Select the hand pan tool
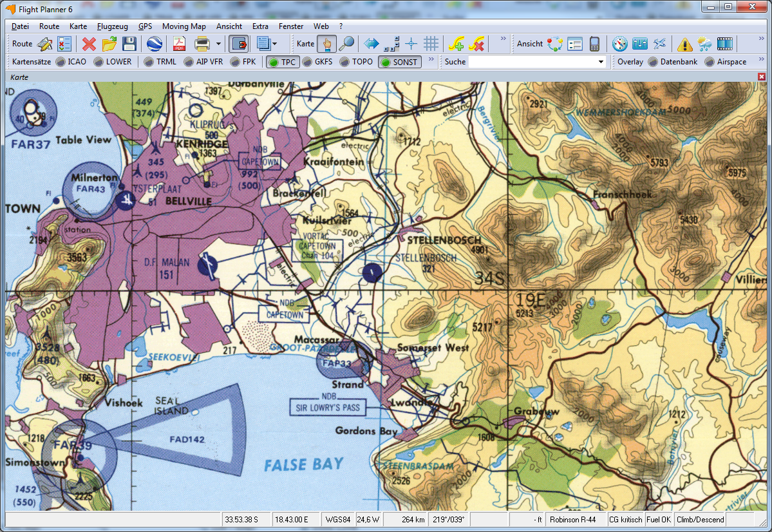 click(x=326, y=44)
